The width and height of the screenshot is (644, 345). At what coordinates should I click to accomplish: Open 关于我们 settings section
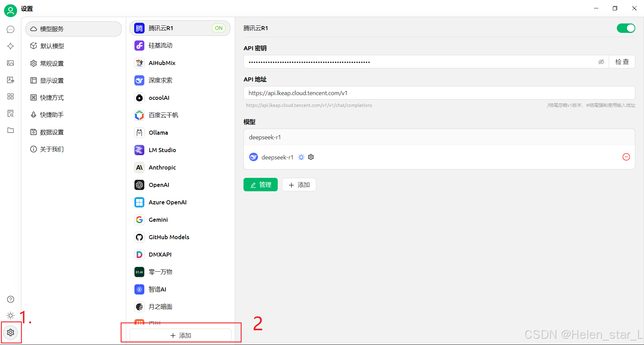pyautogui.click(x=73, y=149)
